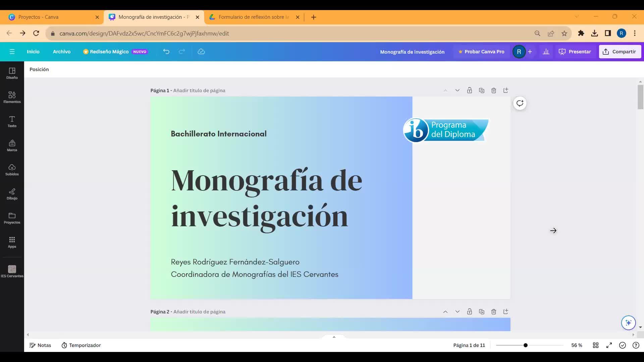Click the cloud save status icon

201,52
